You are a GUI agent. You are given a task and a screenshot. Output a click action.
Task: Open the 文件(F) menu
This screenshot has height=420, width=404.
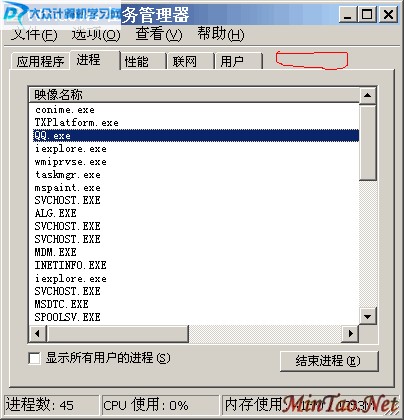[x=34, y=34]
